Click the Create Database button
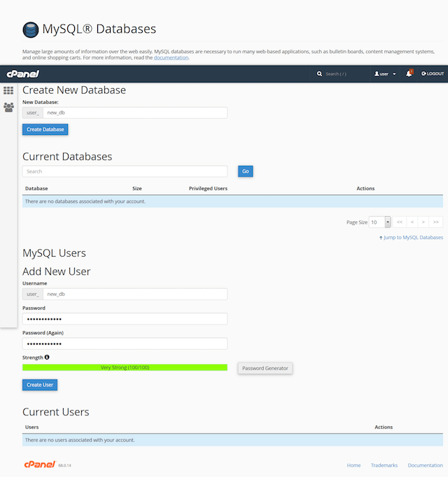Viewport: 448px width, 477px height. point(45,129)
